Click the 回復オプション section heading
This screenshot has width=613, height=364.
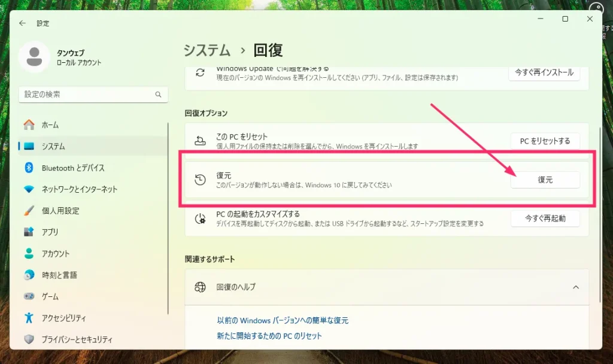[206, 113]
